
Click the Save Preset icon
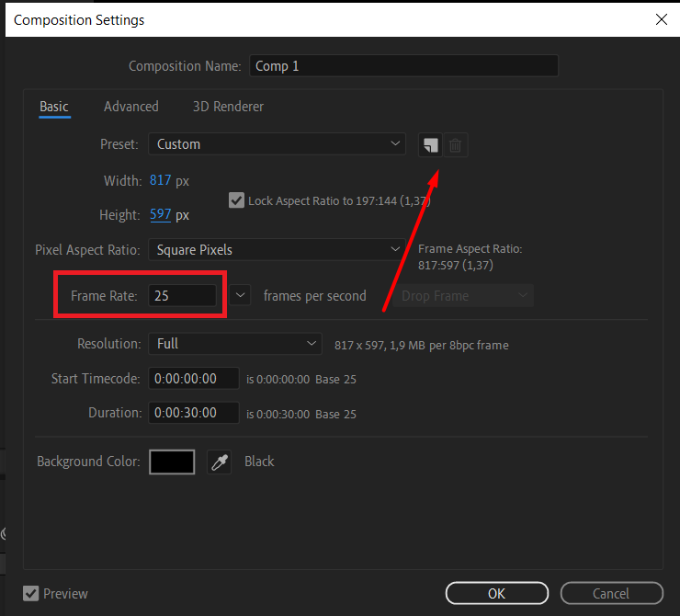click(x=430, y=145)
